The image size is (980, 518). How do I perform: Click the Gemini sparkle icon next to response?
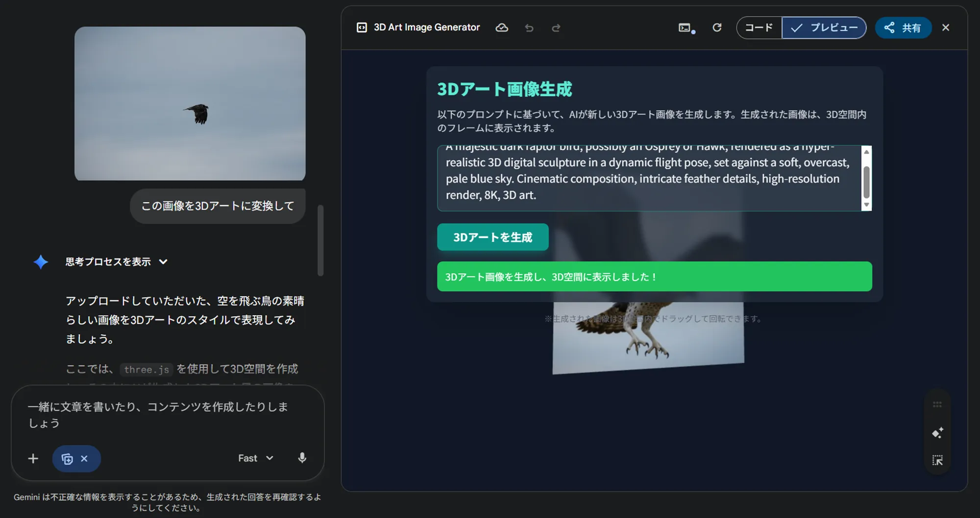tap(41, 262)
